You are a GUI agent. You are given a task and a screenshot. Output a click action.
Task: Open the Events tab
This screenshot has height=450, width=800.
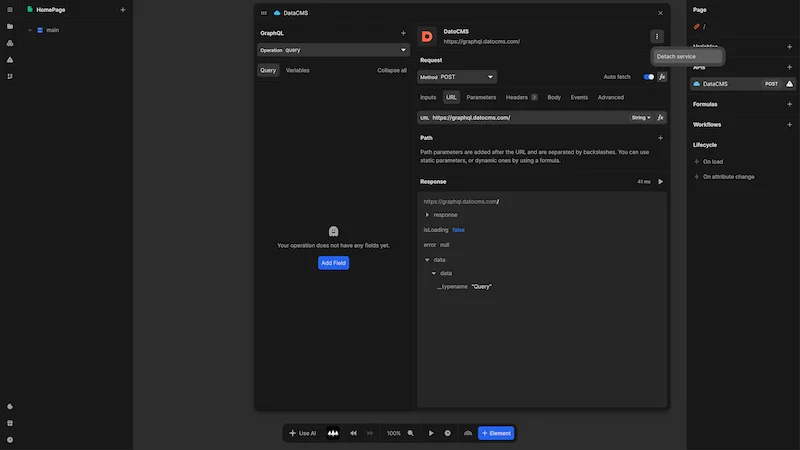pyautogui.click(x=579, y=97)
